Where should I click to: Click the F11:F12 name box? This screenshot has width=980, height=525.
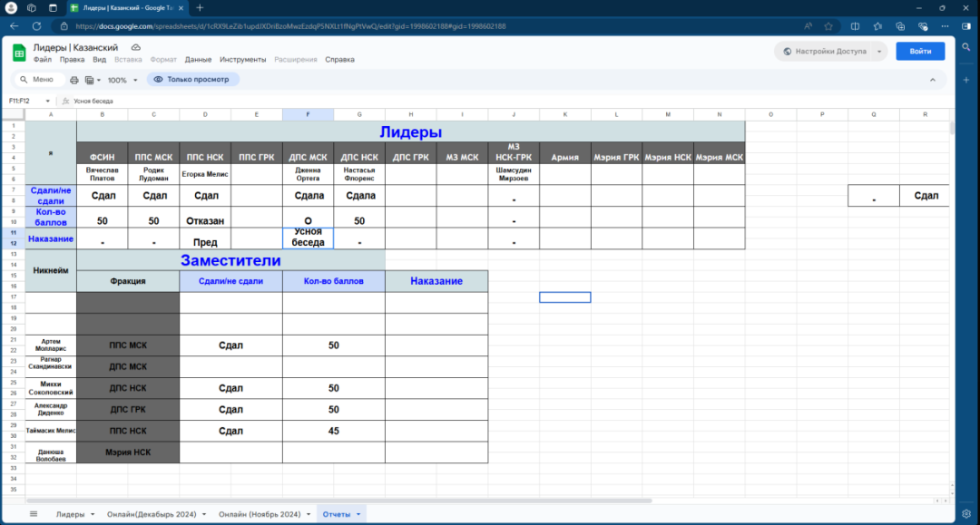(24, 102)
